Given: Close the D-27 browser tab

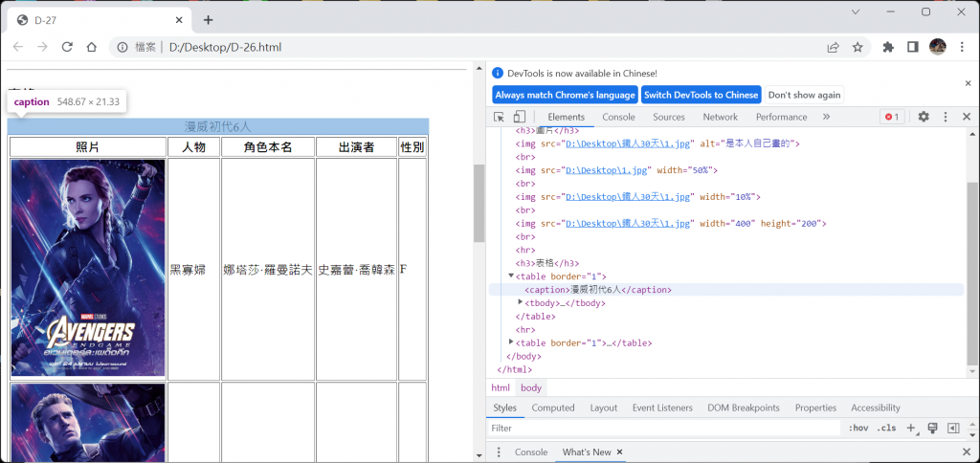Looking at the screenshot, I should click(x=179, y=20).
